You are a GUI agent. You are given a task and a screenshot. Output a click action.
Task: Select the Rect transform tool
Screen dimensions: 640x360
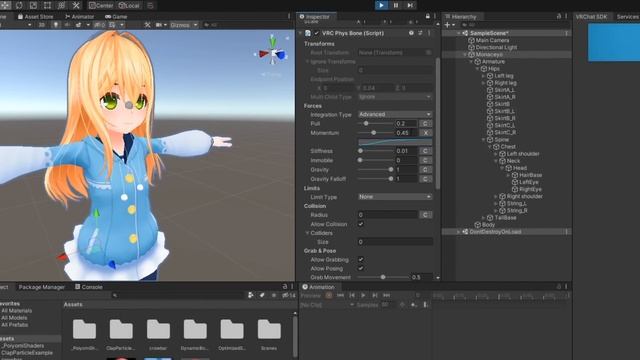coord(47,5)
